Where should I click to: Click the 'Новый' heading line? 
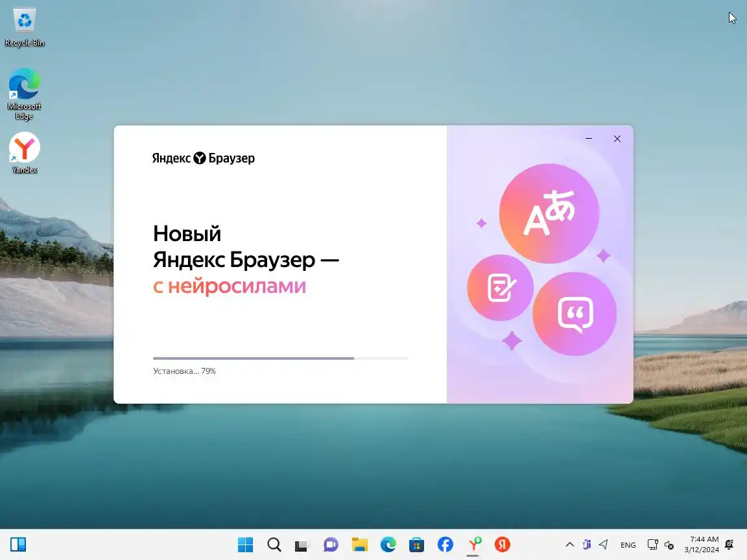[x=187, y=234]
